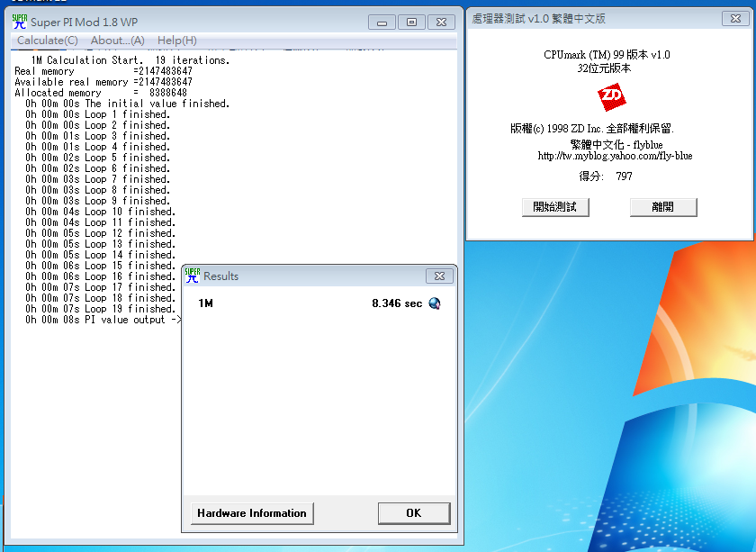Click the 'Loop 7 finished.' log line
The height and width of the screenshot is (552, 756).
pyautogui.click(x=98, y=179)
